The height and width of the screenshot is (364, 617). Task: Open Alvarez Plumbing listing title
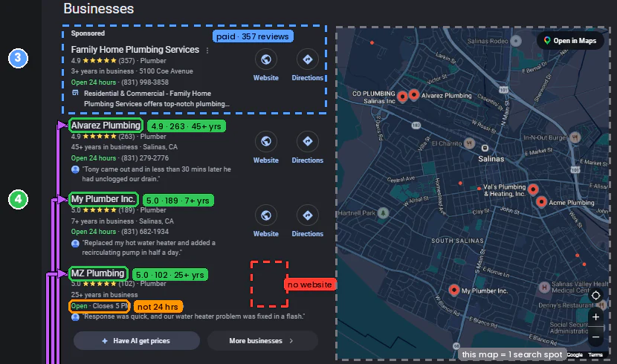(106, 125)
